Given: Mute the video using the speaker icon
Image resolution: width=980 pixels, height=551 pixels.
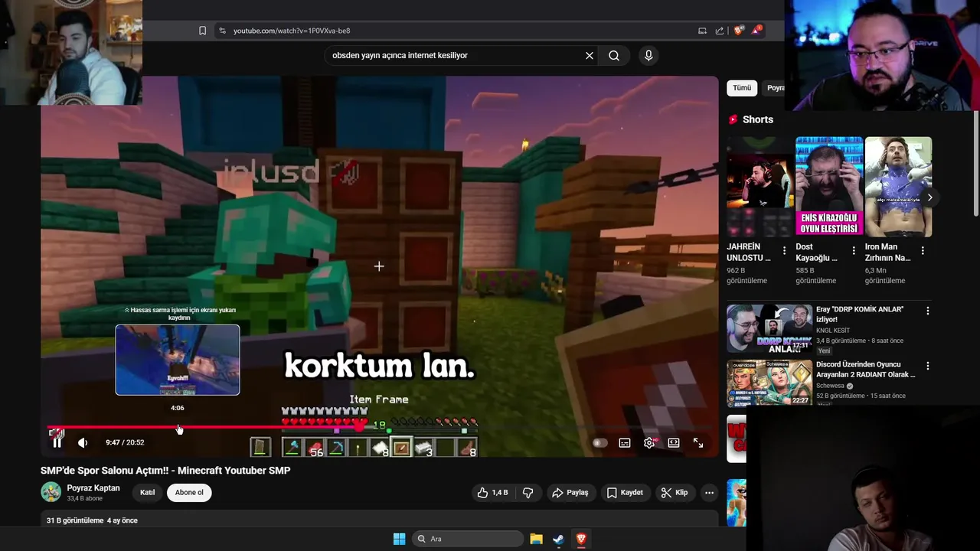Looking at the screenshot, I should coord(83,442).
